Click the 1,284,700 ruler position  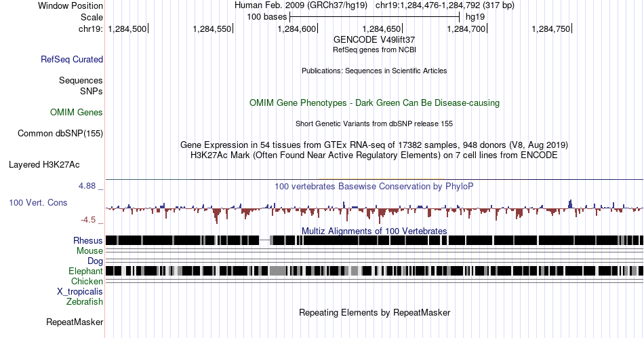pyautogui.click(x=467, y=29)
